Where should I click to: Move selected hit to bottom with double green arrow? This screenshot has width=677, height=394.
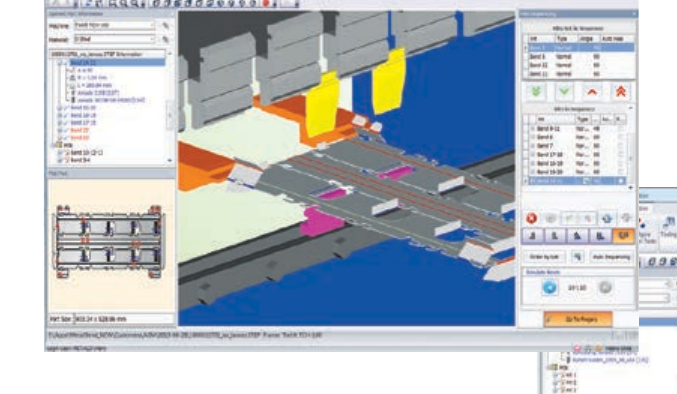[x=536, y=91]
